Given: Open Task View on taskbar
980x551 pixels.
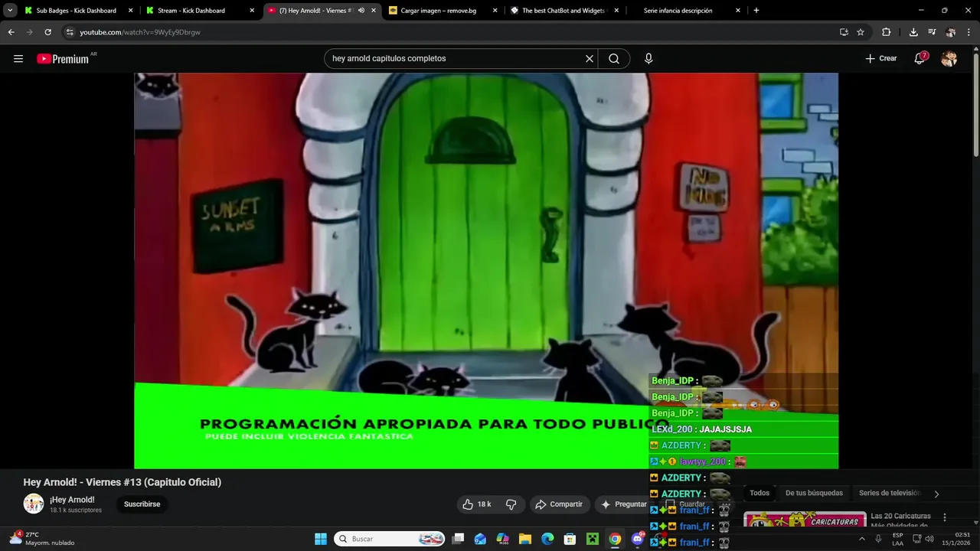Looking at the screenshot, I should point(458,539).
